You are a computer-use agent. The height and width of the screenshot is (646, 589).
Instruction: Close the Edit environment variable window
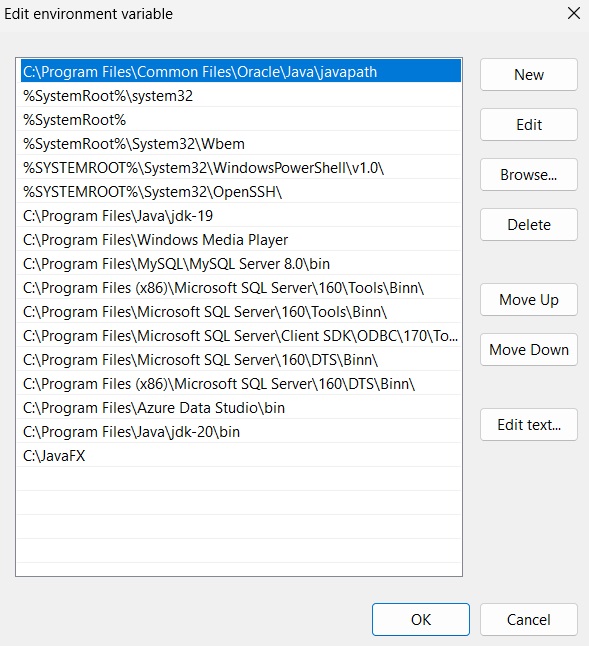[574, 13]
